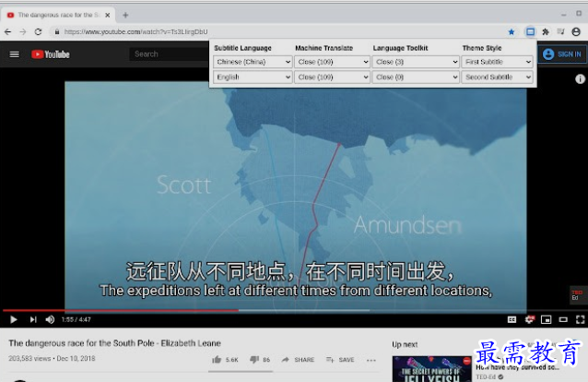
Task: Go to the YouTube home logo
Action: (51, 54)
